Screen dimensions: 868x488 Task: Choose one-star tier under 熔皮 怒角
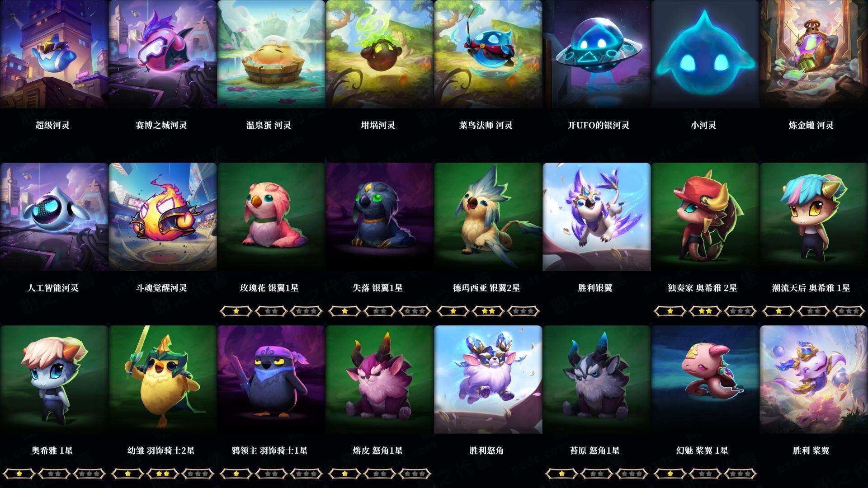(x=344, y=474)
